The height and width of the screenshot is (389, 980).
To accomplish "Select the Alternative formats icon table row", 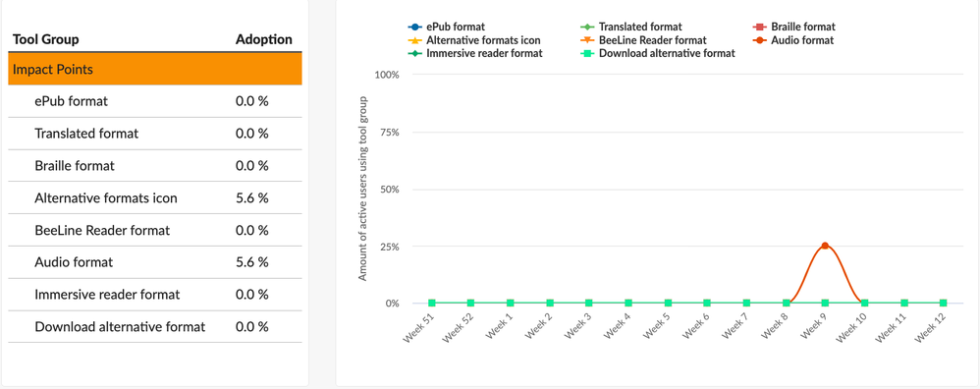I will pyautogui.click(x=155, y=197).
